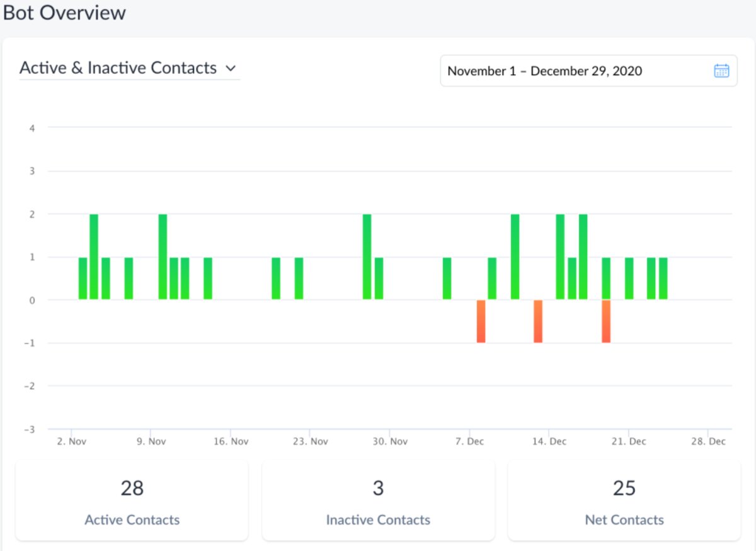Select the Active Contacts summary card

(x=132, y=500)
